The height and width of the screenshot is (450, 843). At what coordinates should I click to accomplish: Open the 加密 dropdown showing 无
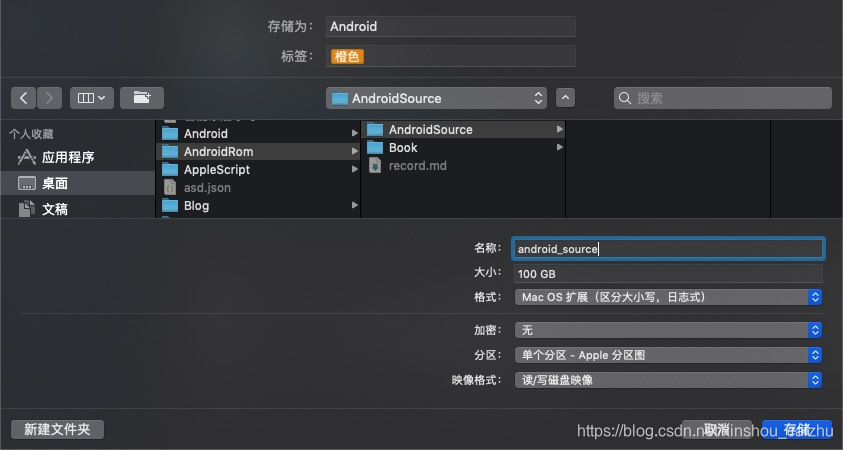click(668, 330)
